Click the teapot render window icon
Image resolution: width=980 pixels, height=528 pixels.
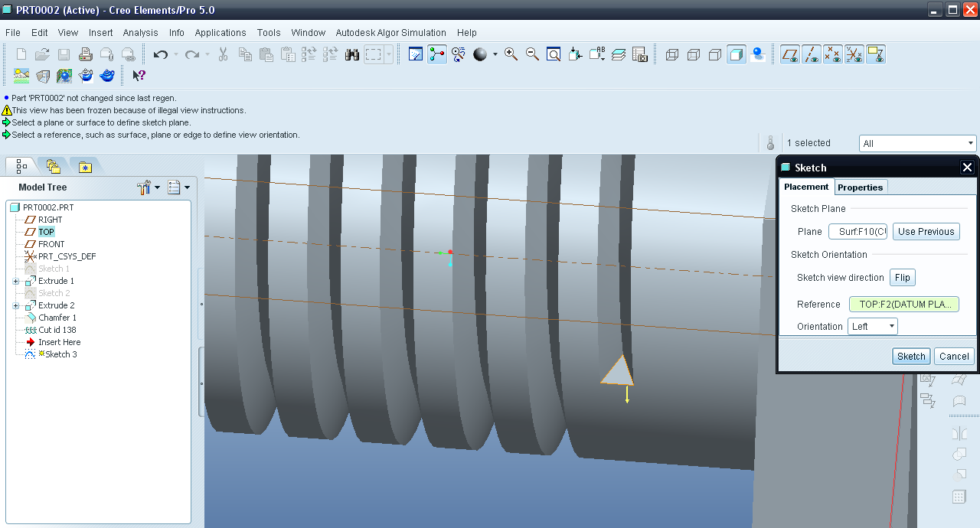click(x=86, y=76)
